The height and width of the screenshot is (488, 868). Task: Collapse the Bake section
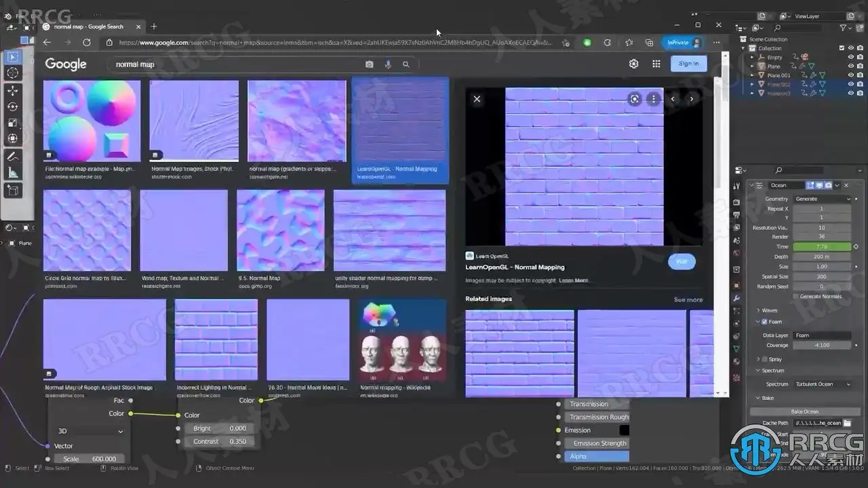click(x=758, y=398)
